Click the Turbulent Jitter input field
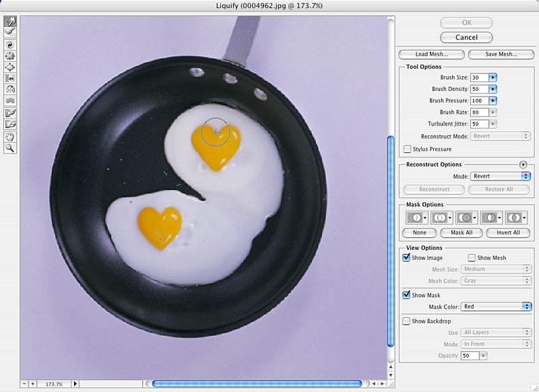Image resolution: width=539 pixels, height=392 pixels. point(480,124)
